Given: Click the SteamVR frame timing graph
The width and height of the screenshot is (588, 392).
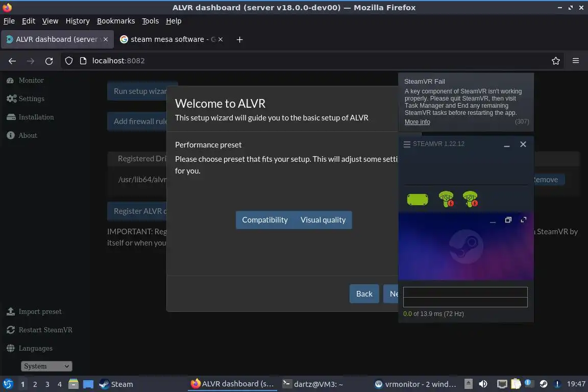Looking at the screenshot, I should 465,297.
